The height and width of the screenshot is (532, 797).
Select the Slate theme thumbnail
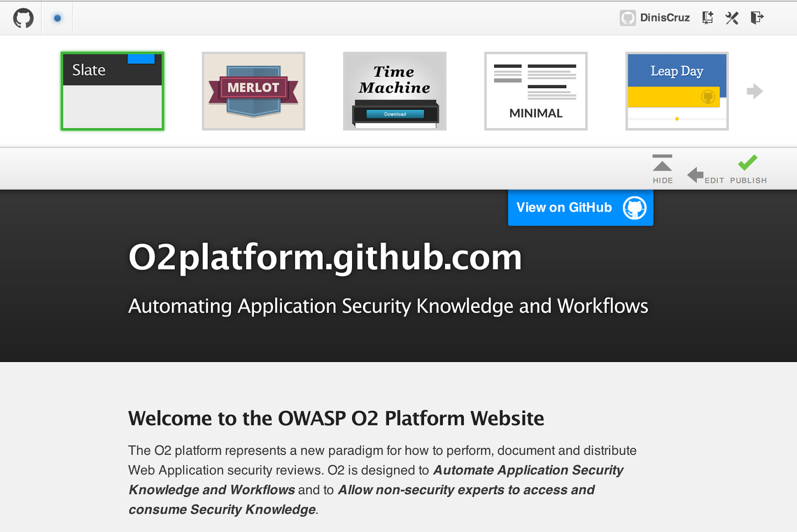click(113, 91)
